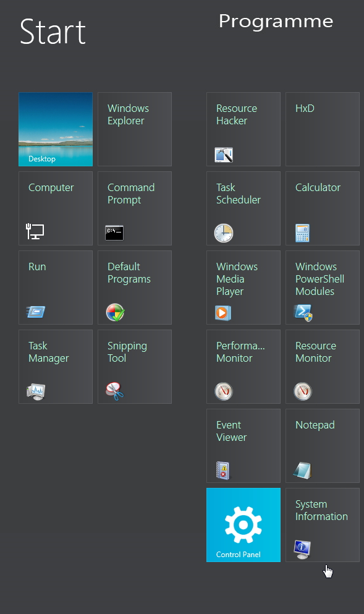Click the Windows PowerShell Modules label text
This screenshot has height=614, width=364.
pyautogui.click(x=320, y=279)
